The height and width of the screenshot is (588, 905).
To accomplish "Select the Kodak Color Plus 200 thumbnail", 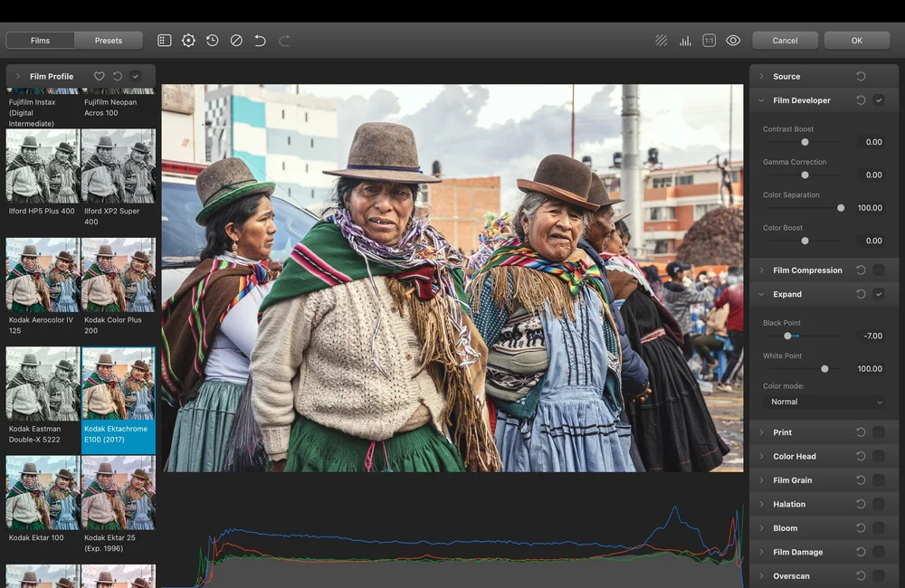I will click(119, 275).
